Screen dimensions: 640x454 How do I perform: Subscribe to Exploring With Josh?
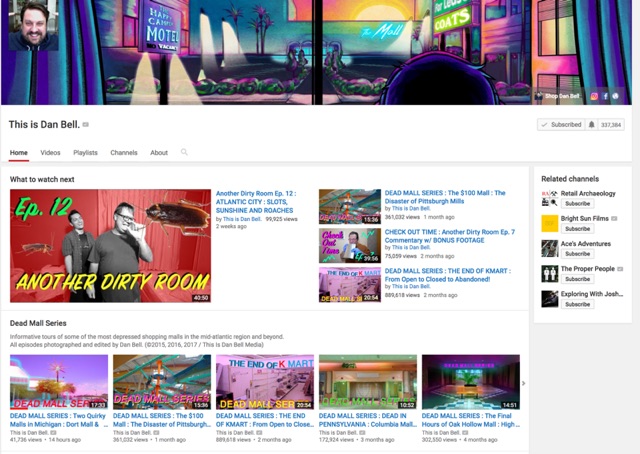click(577, 305)
